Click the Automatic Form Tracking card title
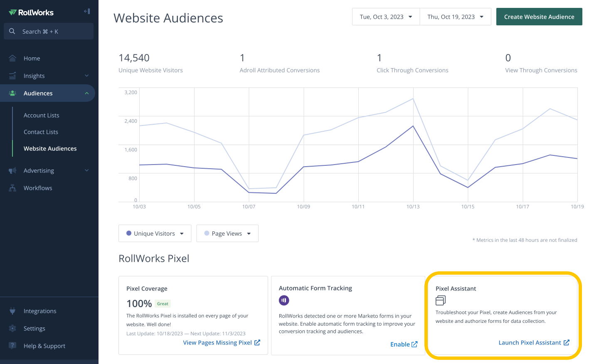594x364 pixels. coord(315,288)
